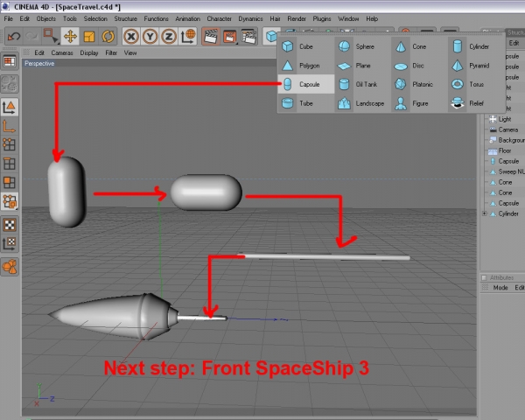Viewport: 525px width, 420px height.
Task: Enable Use Points mode
Action: click(x=10, y=145)
